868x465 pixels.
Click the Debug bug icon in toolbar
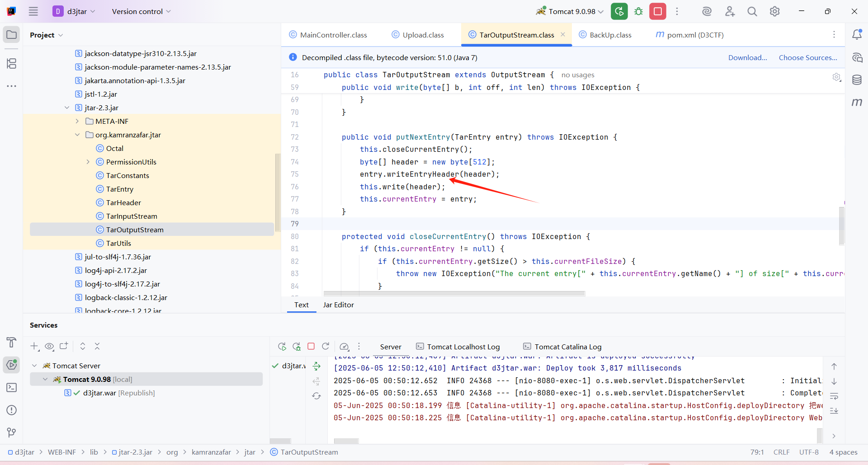point(638,11)
